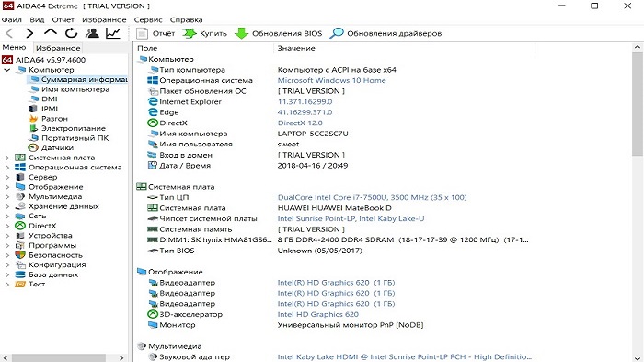The height and width of the screenshot is (362, 644).
Task: Open the Microsoft Windows 10 Home link
Action: click(331, 81)
